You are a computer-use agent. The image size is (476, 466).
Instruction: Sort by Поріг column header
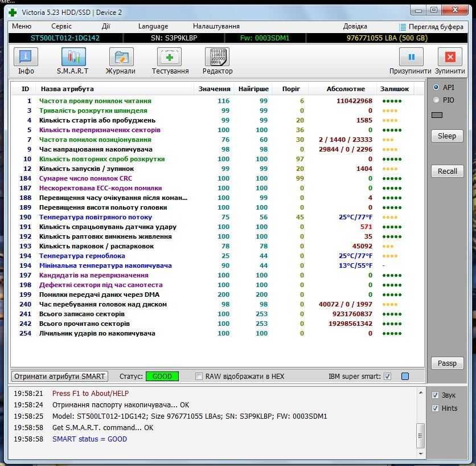click(x=291, y=89)
